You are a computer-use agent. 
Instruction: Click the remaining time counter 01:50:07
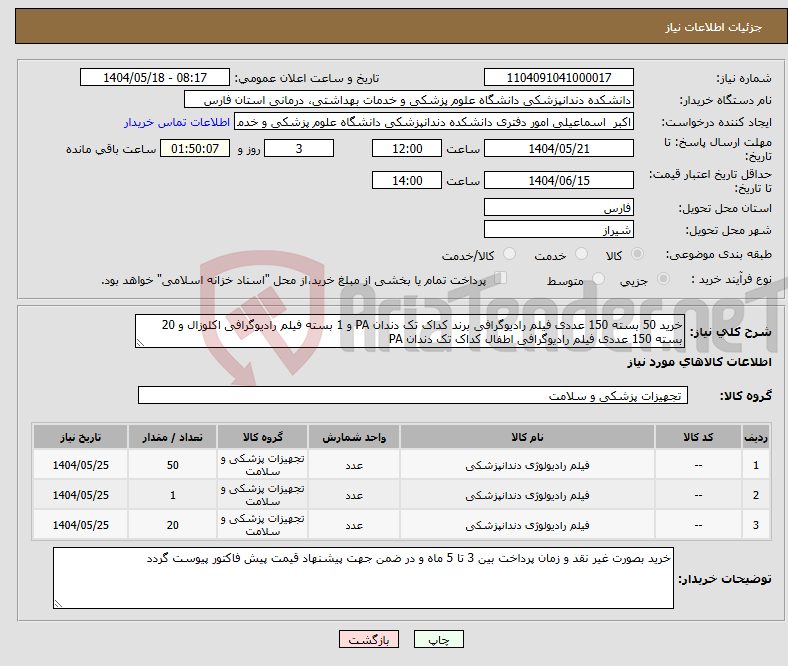[195, 148]
